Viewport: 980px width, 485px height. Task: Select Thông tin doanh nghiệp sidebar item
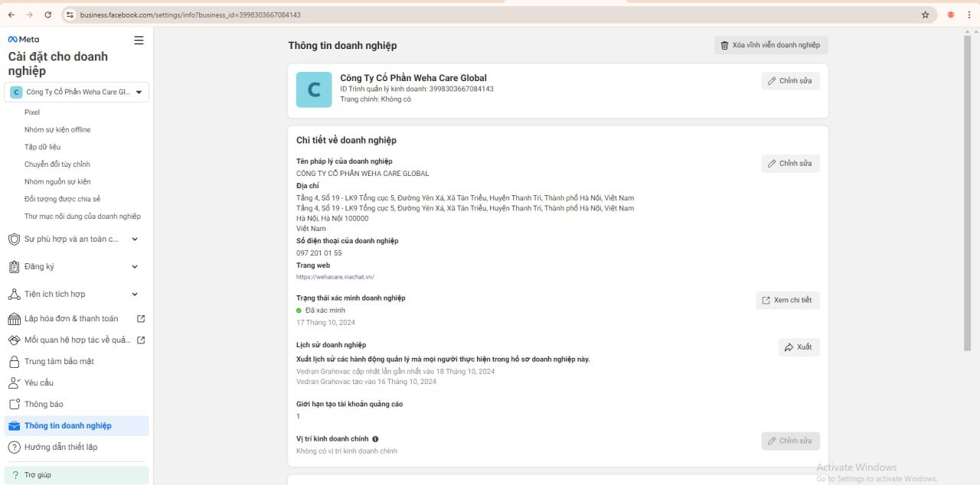coord(77,426)
